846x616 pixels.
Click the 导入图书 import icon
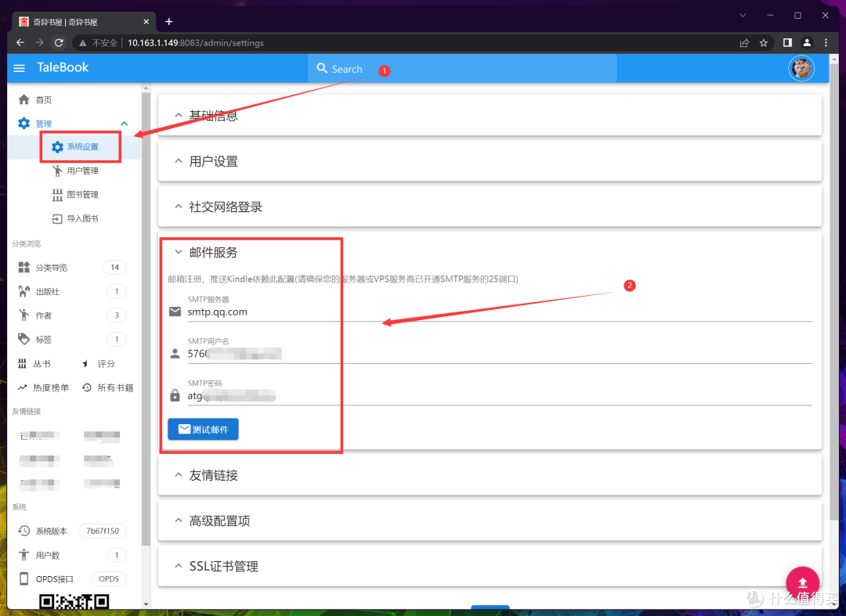(56, 218)
